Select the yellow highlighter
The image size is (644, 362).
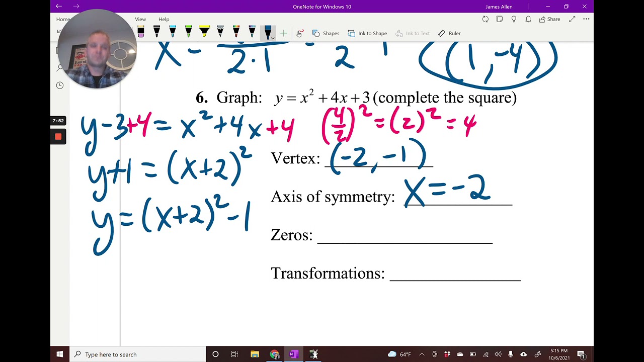[204, 32]
